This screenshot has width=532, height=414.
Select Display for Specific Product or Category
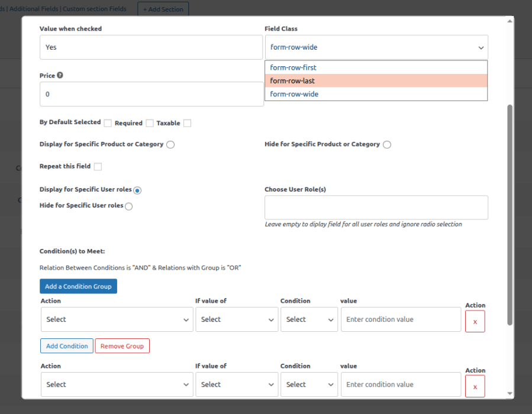170,145
